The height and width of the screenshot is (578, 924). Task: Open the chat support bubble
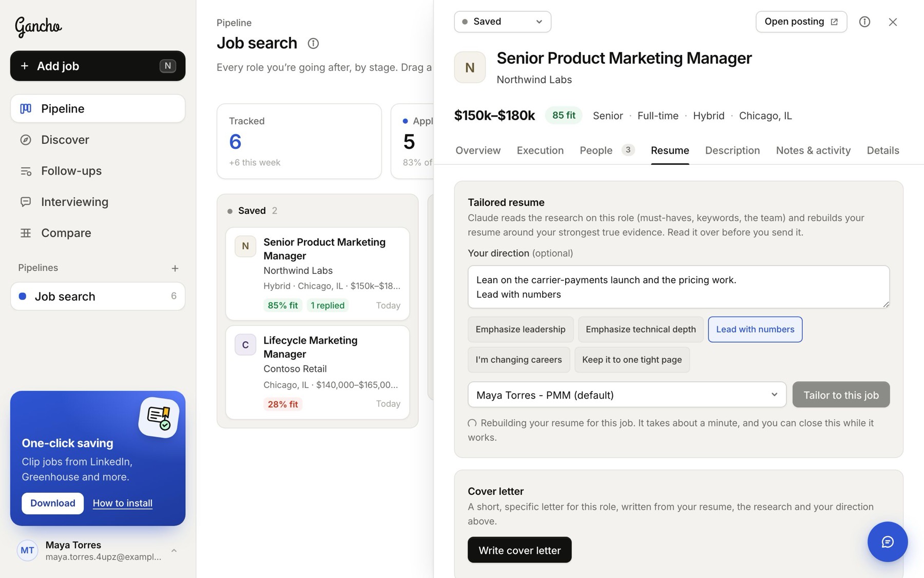pos(888,542)
